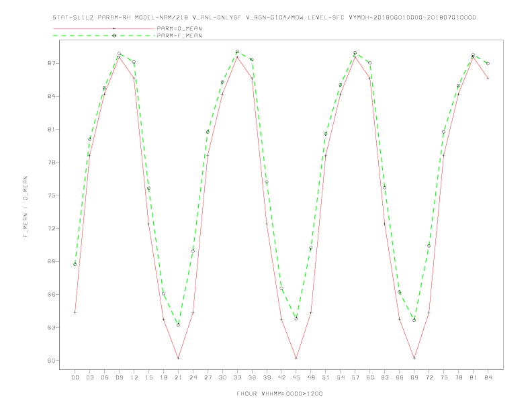Click the x-axis title FHOUR VHHMM:0000>1200
The height and width of the screenshot is (411, 532).
(x=279, y=394)
